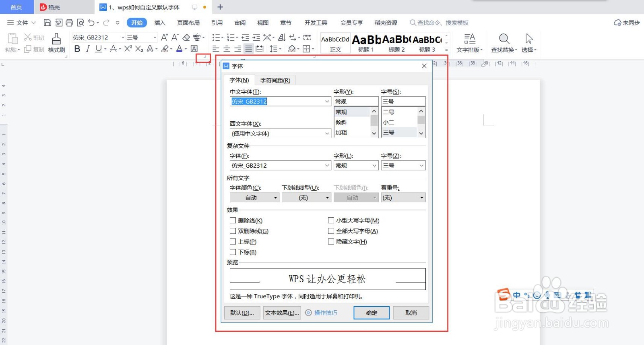644x345 pixels.
Task: Open Find and Replace tool
Action: click(504, 43)
